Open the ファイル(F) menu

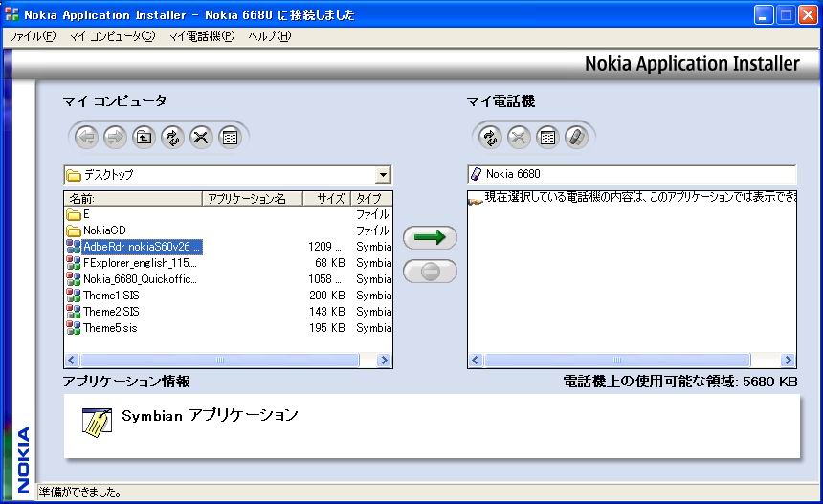(32, 36)
